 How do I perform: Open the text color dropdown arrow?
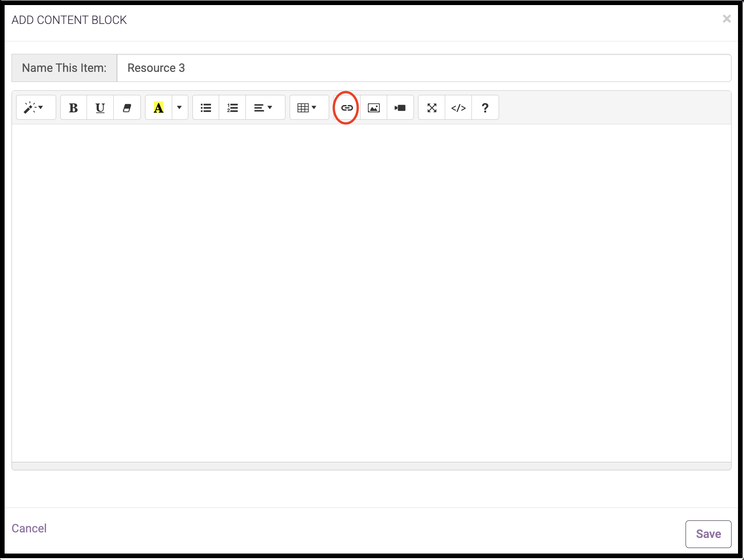pyautogui.click(x=180, y=108)
